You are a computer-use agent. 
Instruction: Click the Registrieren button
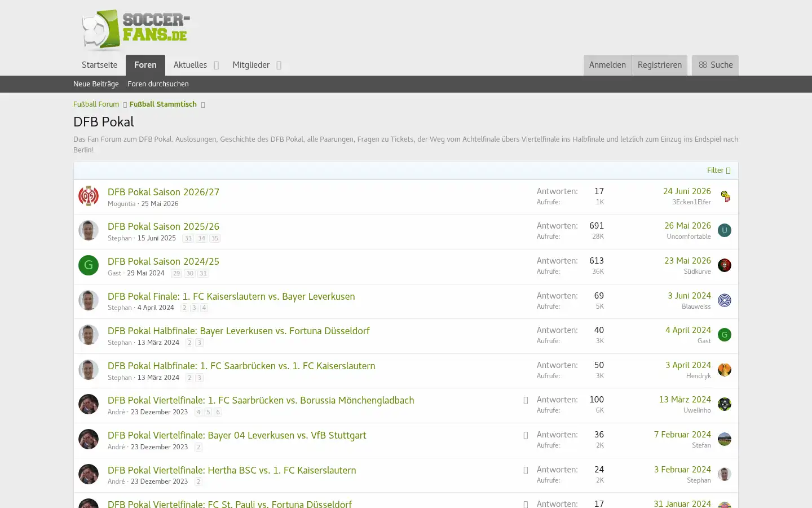[660, 65]
